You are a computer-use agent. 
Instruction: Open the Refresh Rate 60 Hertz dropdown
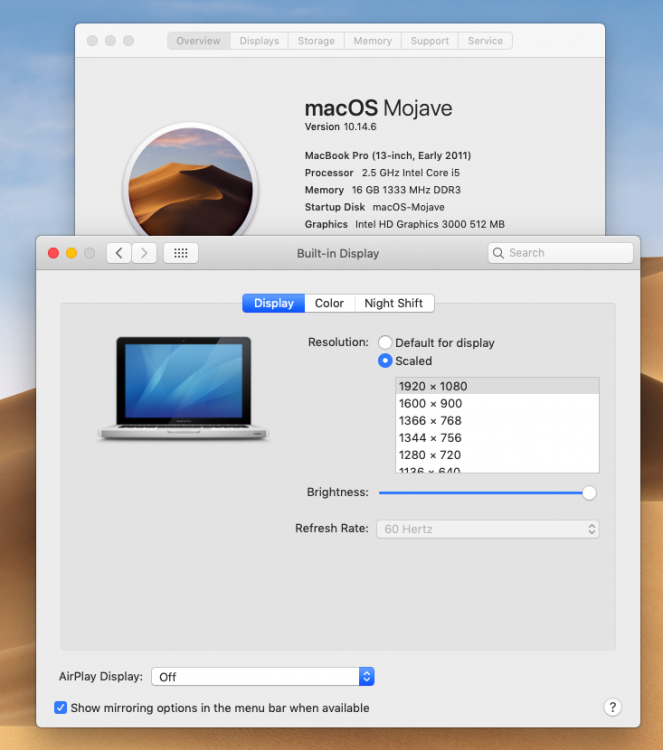point(487,529)
